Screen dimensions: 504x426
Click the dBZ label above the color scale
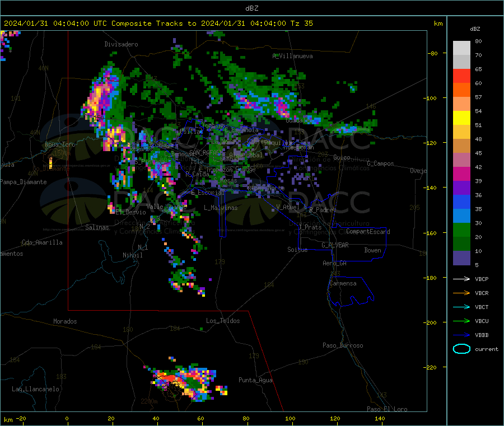[x=475, y=29]
